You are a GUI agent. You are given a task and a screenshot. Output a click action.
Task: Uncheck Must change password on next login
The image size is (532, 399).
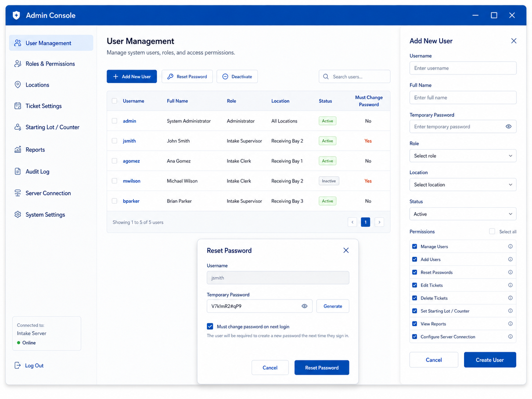210,326
